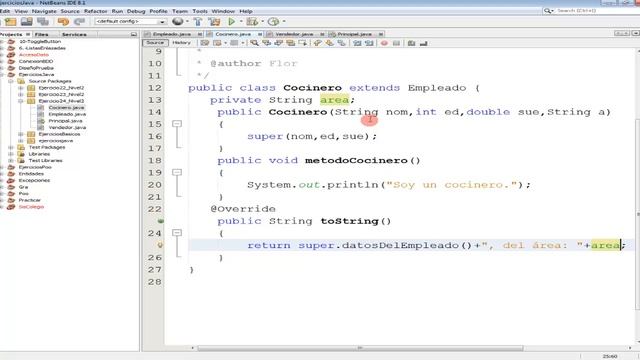The width and height of the screenshot is (640, 360).
Task: Open the Files panel tab
Action: click(x=42, y=34)
